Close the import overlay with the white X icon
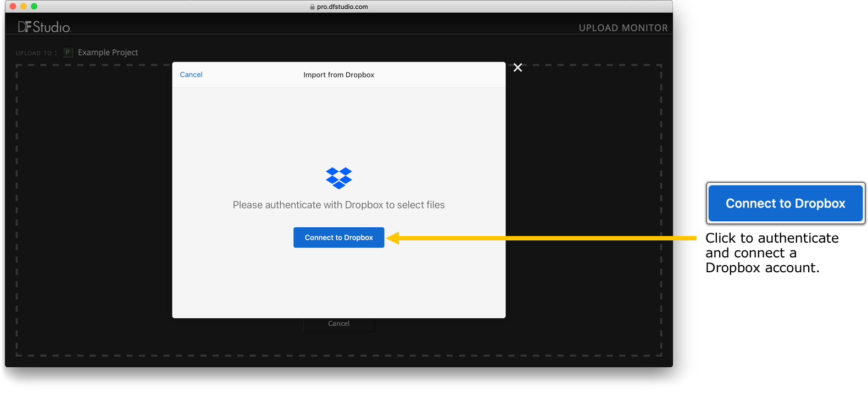Screen dimensions: 868x404 coord(518,68)
